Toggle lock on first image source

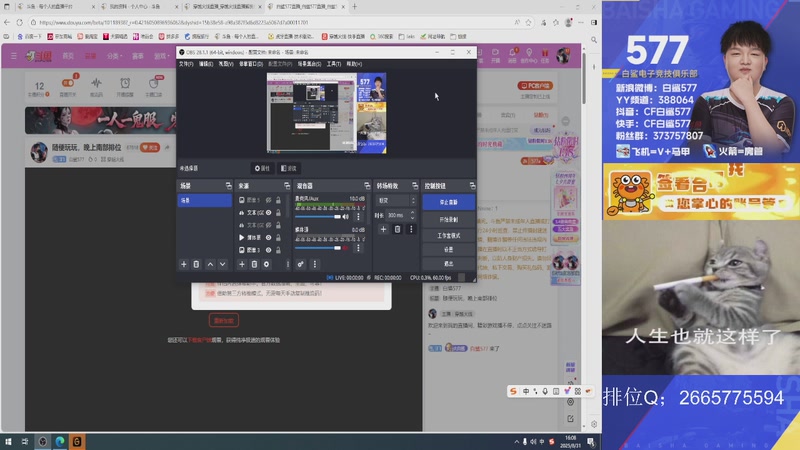(278, 200)
